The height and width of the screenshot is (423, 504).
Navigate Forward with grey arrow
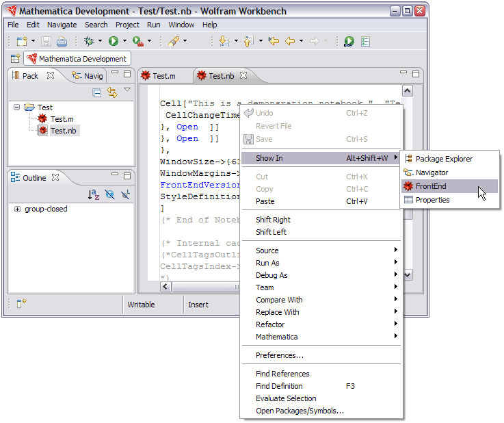315,41
